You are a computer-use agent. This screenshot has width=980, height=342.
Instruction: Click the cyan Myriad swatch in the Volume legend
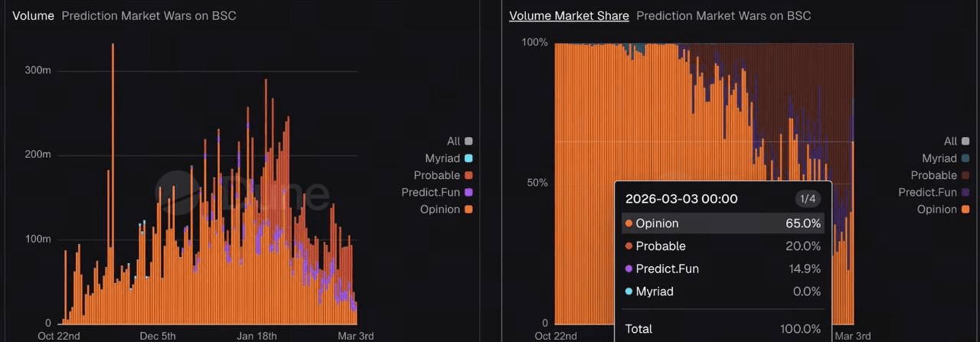click(x=469, y=158)
